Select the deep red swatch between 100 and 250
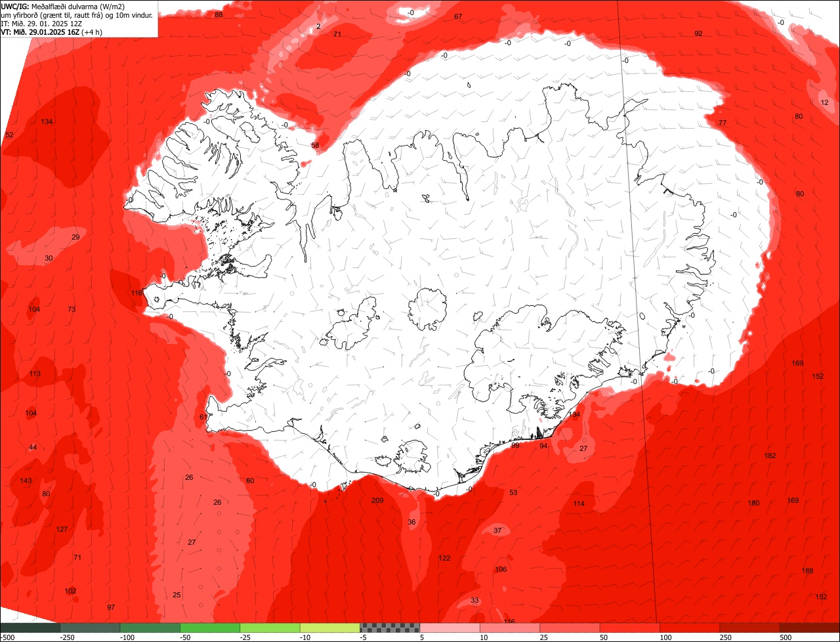The image size is (840, 642). tap(690, 628)
